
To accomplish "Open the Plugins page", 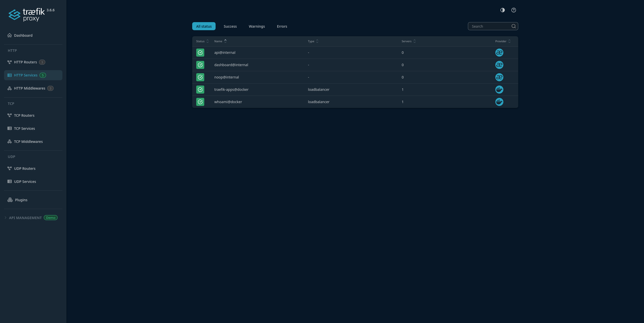I will pos(21,200).
